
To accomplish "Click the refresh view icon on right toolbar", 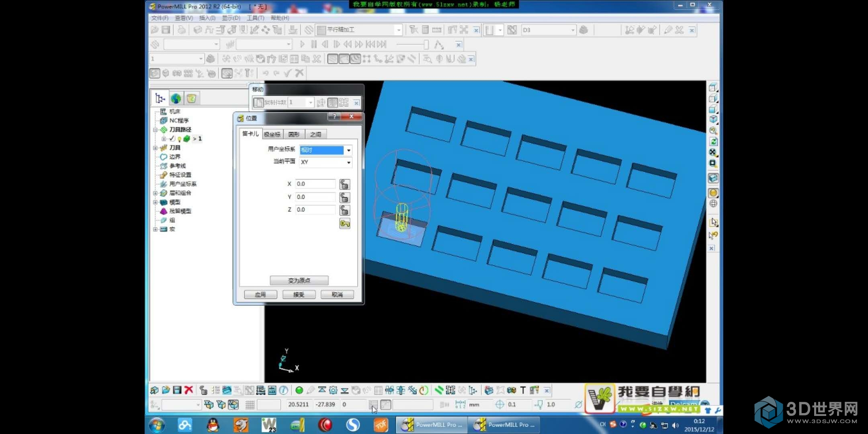I will 713,141.
